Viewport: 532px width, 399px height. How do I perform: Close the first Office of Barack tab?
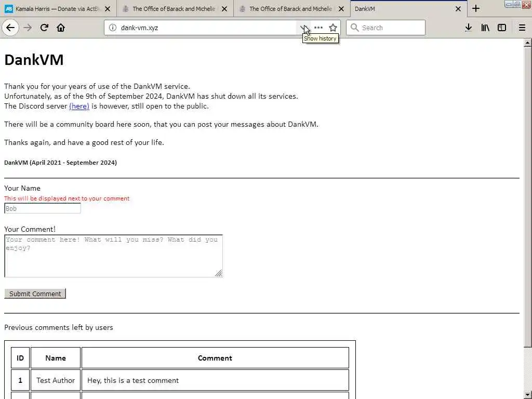224,9
